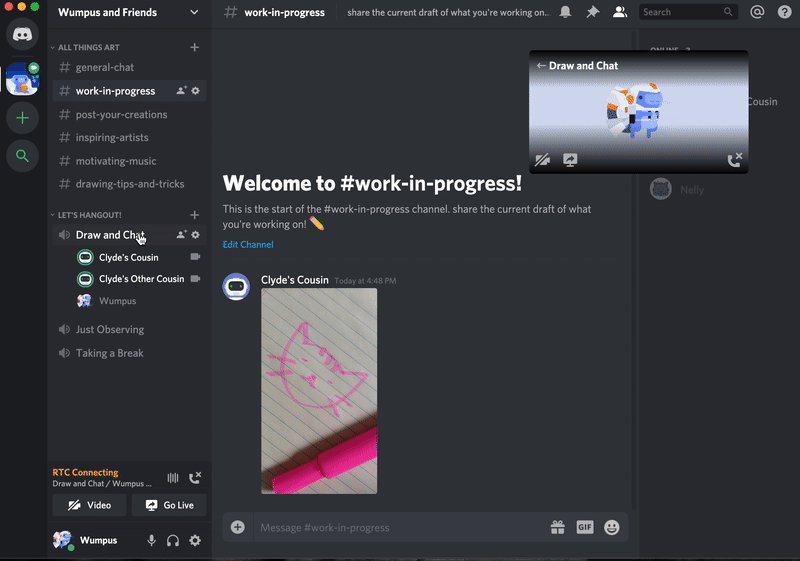Image resolution: width=800 pixels, height=561 pixels.
Task: Open User Settings gear
Action: click(x=195, y=541)
